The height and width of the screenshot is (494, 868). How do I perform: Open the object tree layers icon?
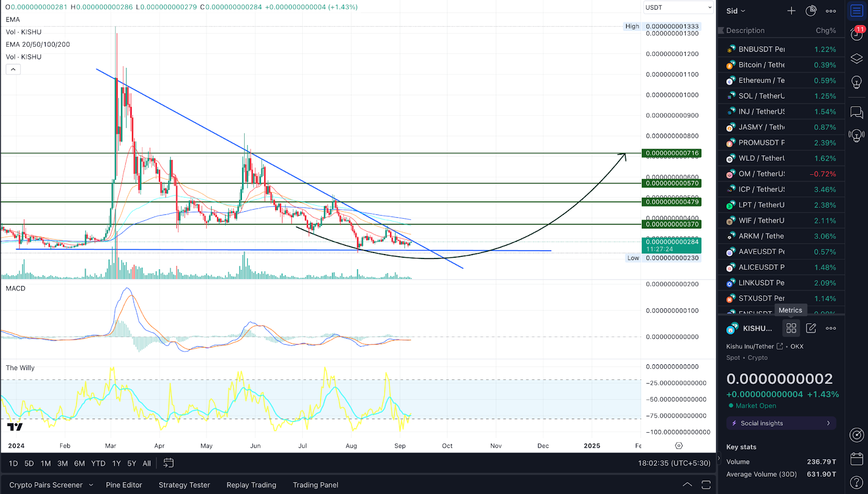click(x=857, y=59)
